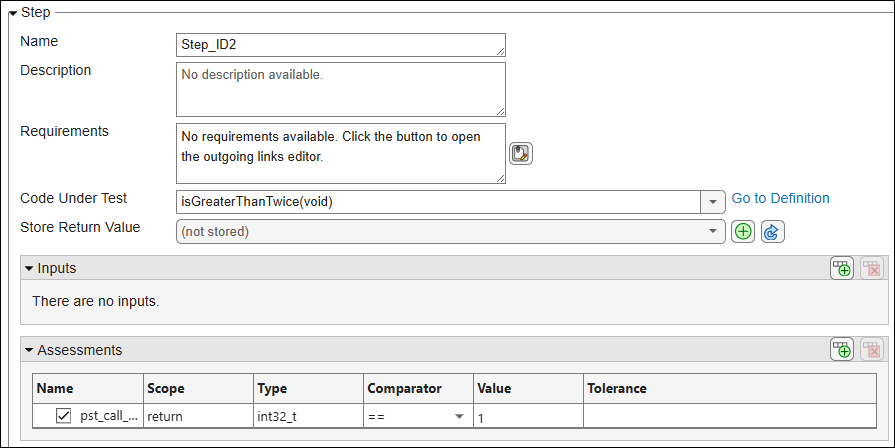895x448 pixels.
Task: Select the Type cell int32_t
Action: pyautogui.click(x=308, y=416)
